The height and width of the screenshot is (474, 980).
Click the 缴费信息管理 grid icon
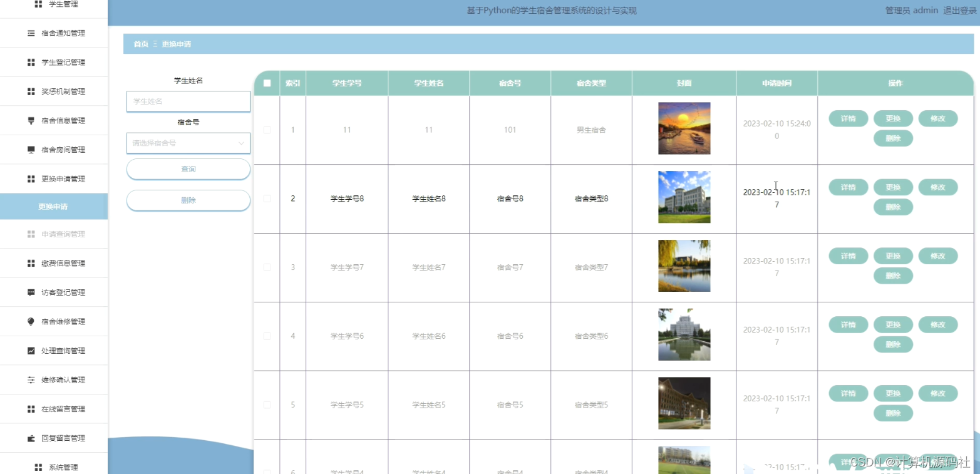coord(31,264)
